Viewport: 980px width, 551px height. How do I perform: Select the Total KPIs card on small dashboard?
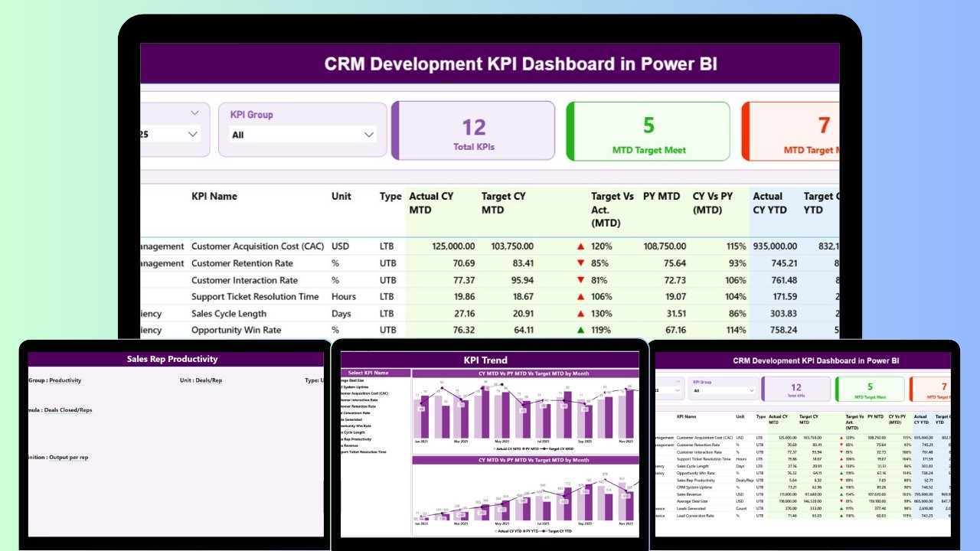[x=795, y=390]
